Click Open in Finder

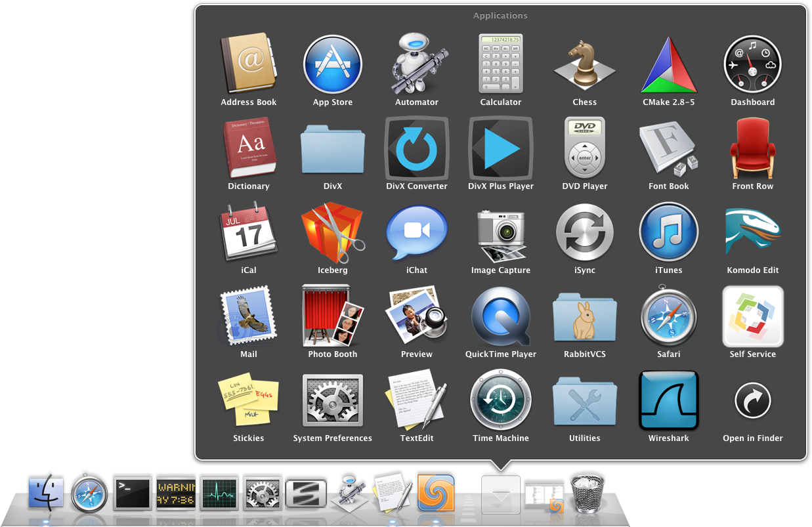tap(753, 401)
